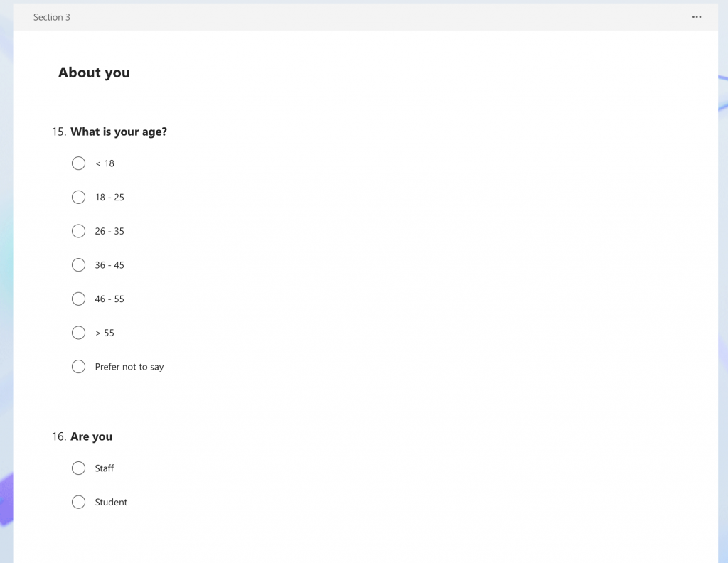Select the 'Student' radio button
Image resolution: width=728 pixels, height=563 pixels.
[x=78, y=502]
